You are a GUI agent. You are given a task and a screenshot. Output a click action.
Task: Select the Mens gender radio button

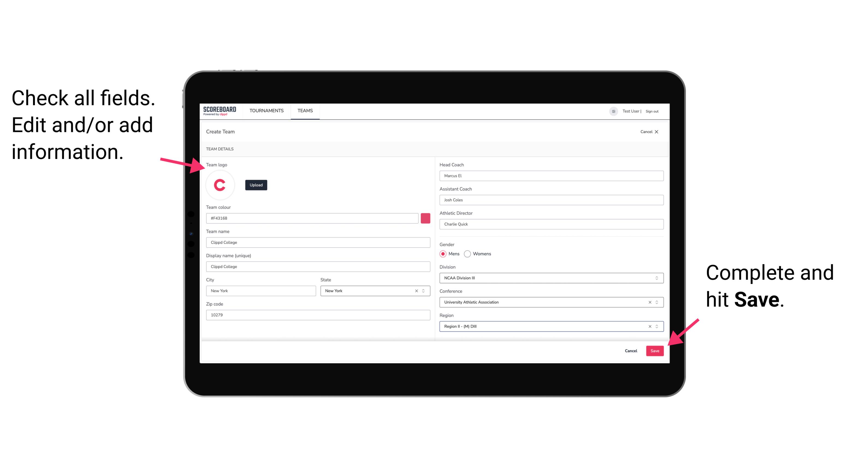click(443, 254)
